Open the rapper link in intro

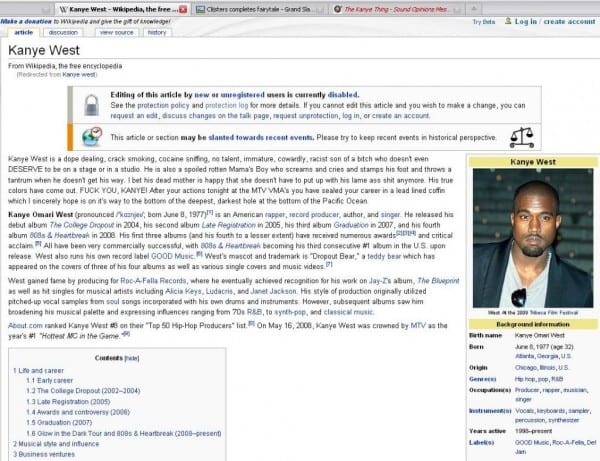pos(275,215)
